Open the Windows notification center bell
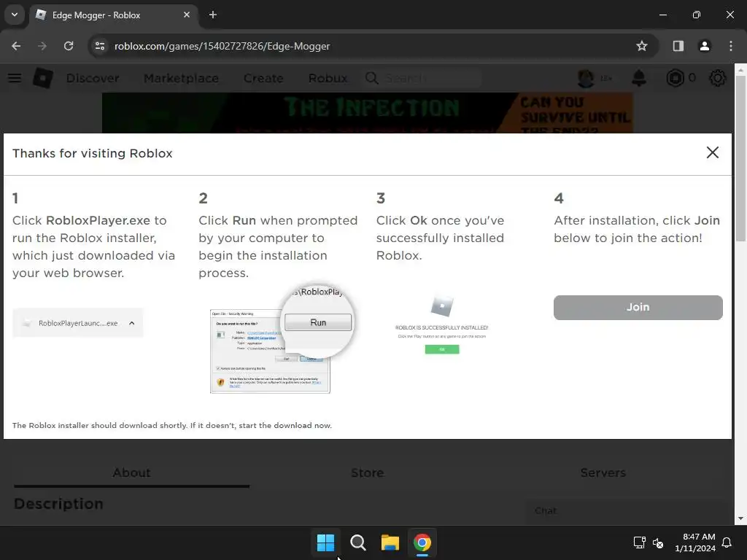The height and width of the screenshot is (560, 747). pos(727,542)
